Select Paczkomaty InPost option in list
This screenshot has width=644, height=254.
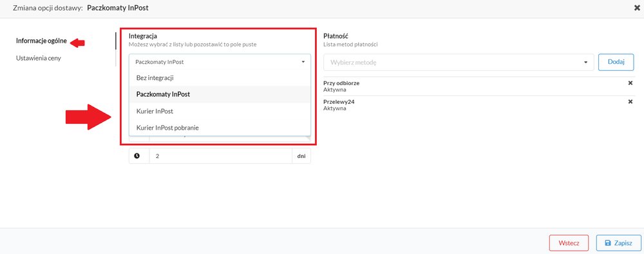coord(220,94)
